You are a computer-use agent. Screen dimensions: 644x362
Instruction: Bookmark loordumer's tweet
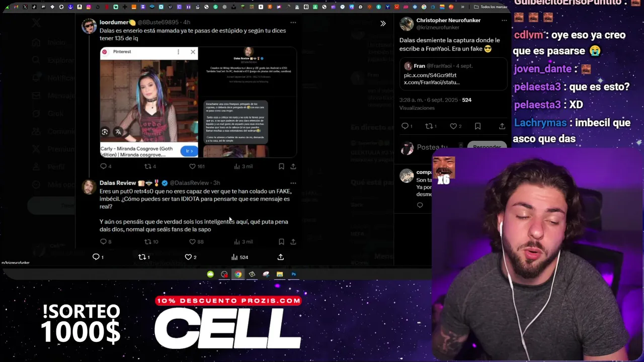(281, 166)
